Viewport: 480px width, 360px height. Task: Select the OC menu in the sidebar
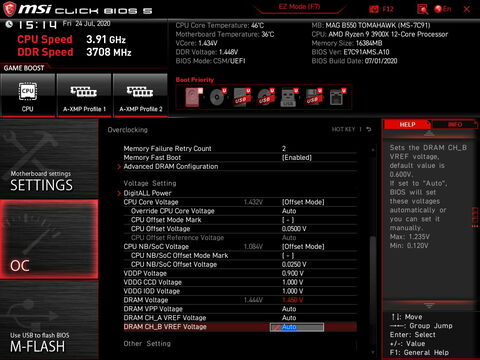tap(49, 239)
